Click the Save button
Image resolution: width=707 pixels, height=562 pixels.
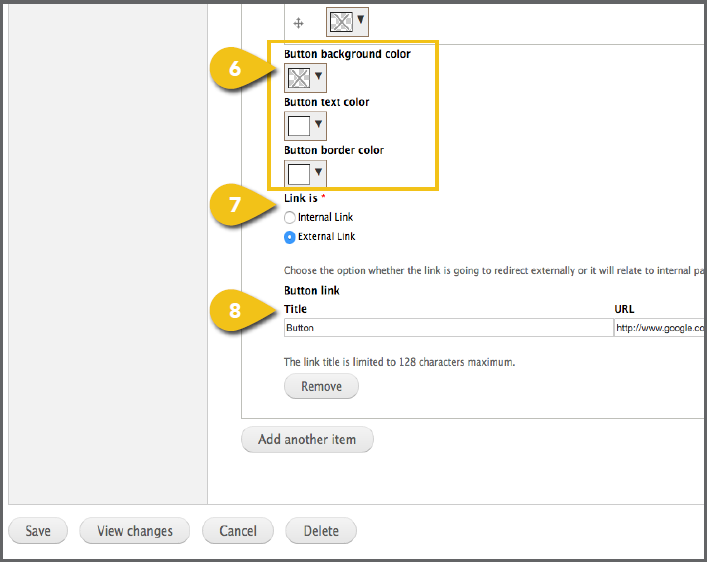pyautogui.click(x=38, y=531)
